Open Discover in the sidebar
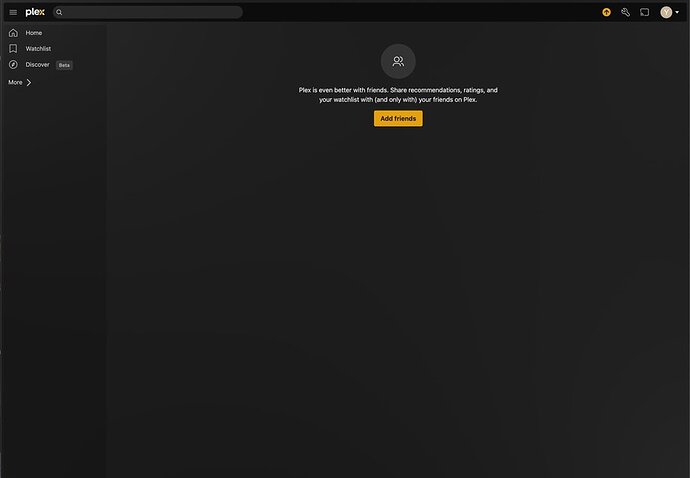 (x=37, y=65)
